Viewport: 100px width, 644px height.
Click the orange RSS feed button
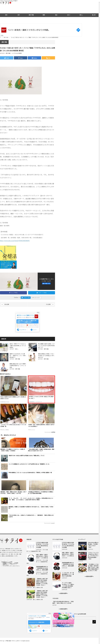[48, 58]
